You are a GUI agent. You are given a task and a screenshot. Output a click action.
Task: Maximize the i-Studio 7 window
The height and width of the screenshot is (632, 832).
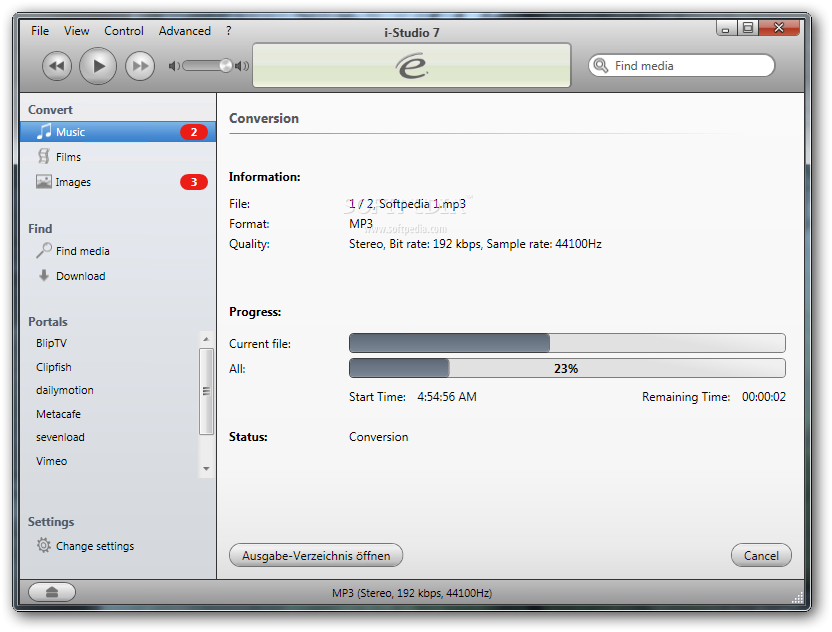pyautogui.click(x=748, y=28)
